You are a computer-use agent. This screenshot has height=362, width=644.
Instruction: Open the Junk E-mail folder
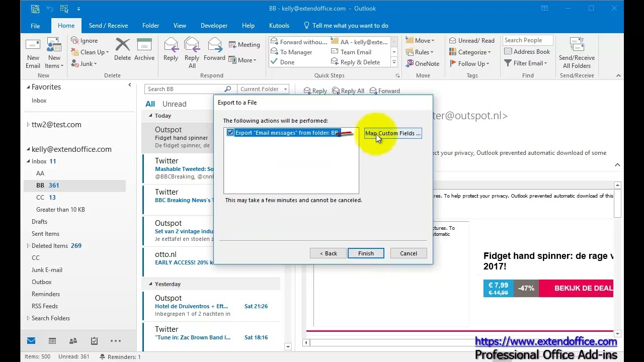[x=47, y=270]
